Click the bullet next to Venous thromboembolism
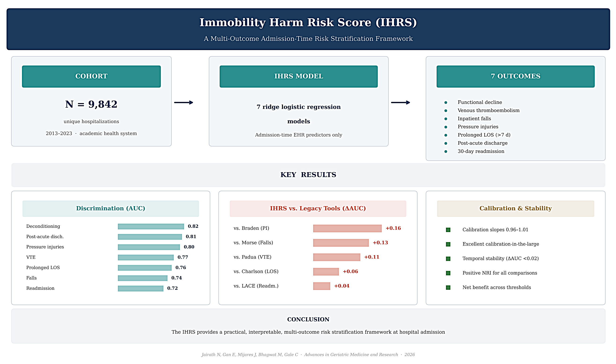The height and width of the screenshot is (364, 616). (446, 111)
